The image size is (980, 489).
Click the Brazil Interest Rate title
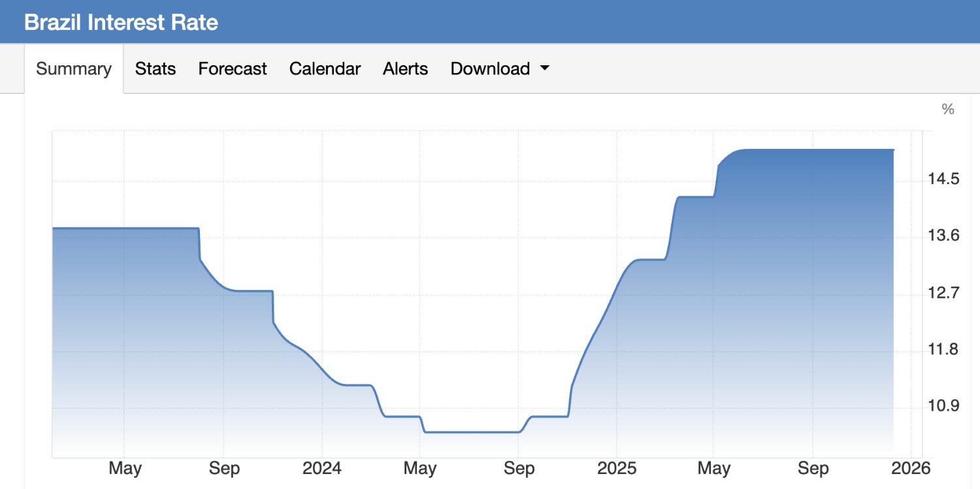pos(121,22)
